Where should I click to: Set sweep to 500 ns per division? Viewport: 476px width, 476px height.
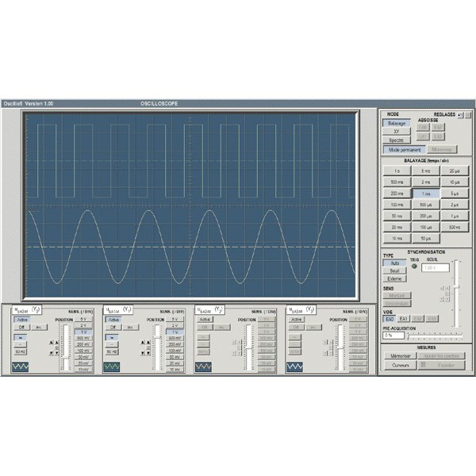tap(455, 227)
